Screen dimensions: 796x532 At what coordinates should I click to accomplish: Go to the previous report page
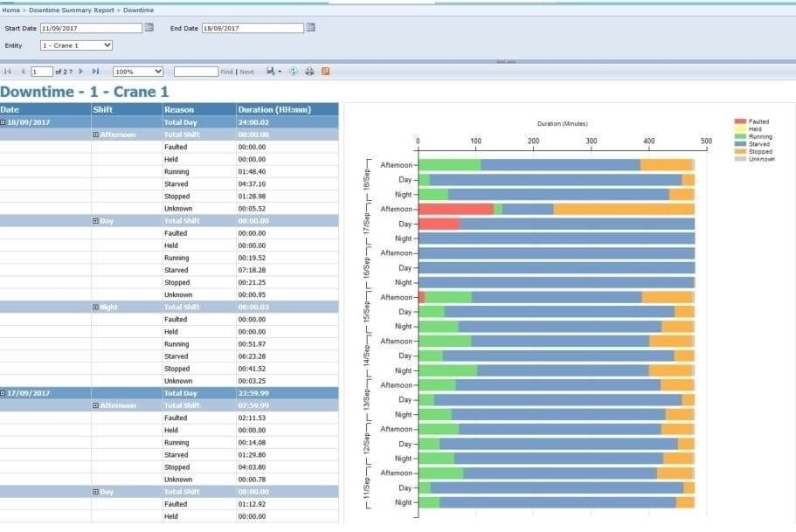23,72
